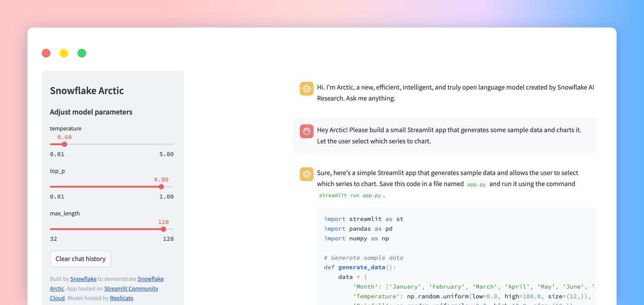Click the inline app.py code snippet
The width and height of the screenshot is (644, 305).
pos(476,184)
